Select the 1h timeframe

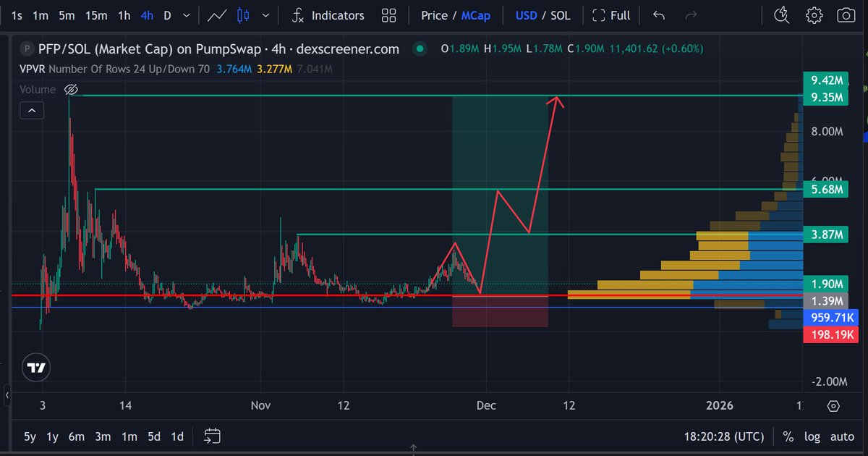(x=124, y=15)
